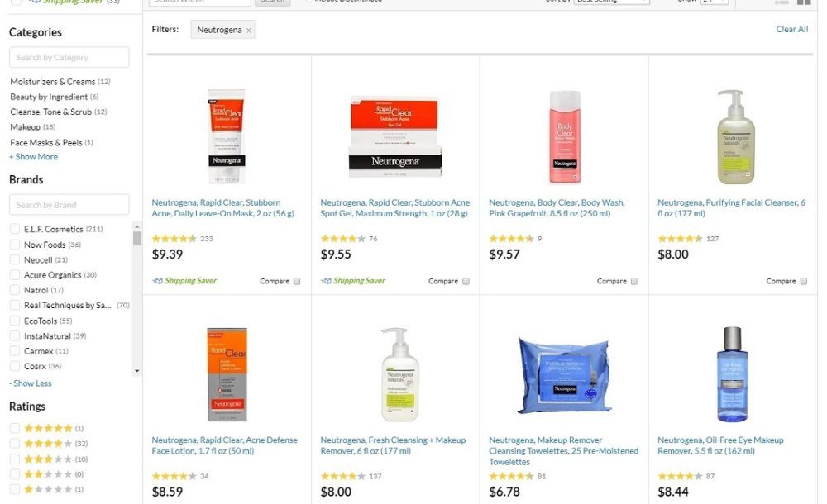Image resolution: width=827 pixels, height=504 pixels.
Task: Open the Makeup Remover Cleansing Towelettes image
Action: [x=564, y=375]
